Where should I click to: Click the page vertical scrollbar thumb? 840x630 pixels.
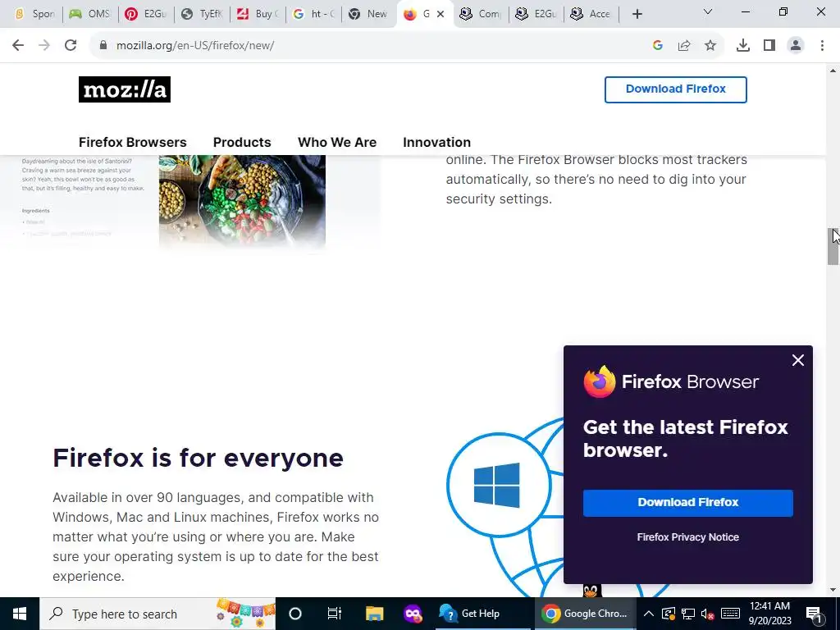pyautogui.click(x=833, y=246)
